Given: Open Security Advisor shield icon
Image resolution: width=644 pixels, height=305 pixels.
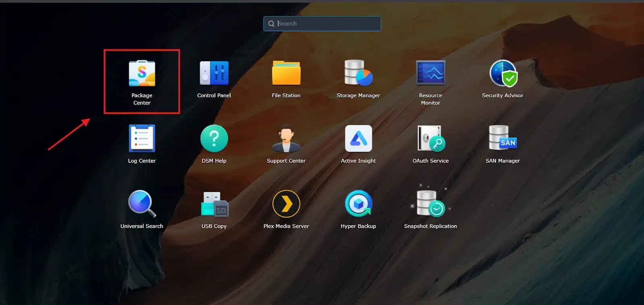Looking at the screenshot, I should [503, 73].
